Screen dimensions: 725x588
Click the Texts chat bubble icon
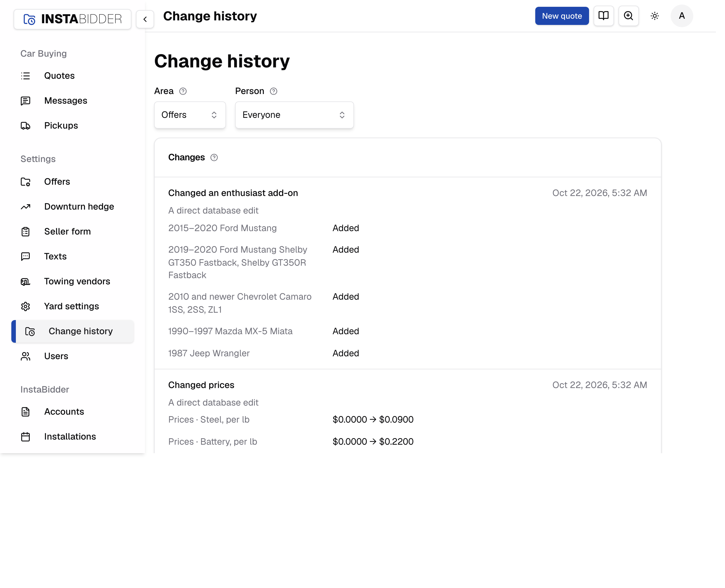pyautogui.click(x=25, y=256)
